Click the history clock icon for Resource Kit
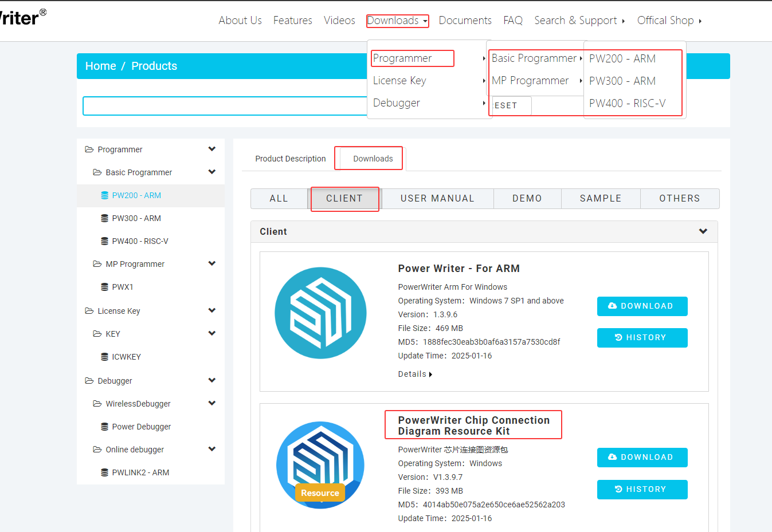The image size is (772, 532). coord(618,489)
